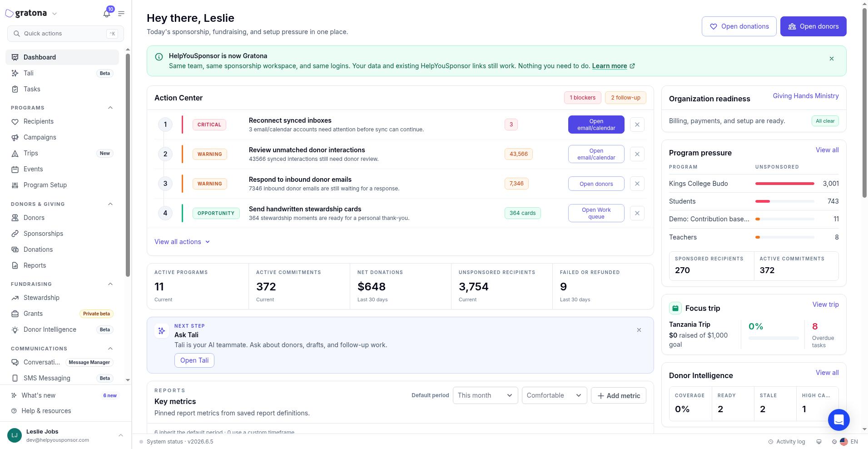This screenshot has height=449, width=868.
Task: Click the Open Tali button
Action: [194, 360]
